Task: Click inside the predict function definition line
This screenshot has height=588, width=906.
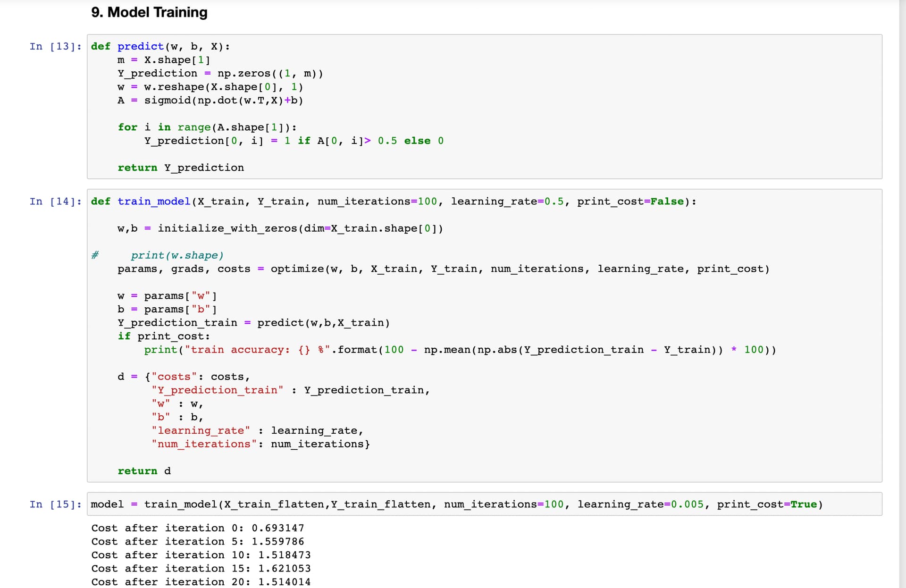Action: [160, 46]
